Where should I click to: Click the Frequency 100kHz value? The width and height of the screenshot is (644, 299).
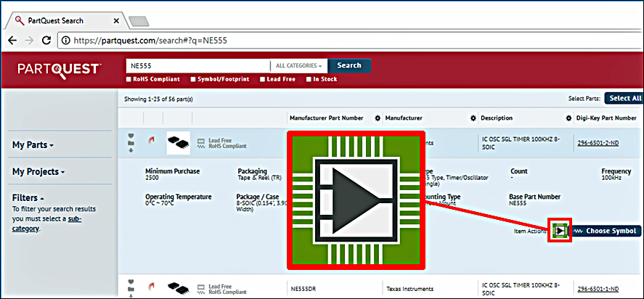click(x=611, y=178)
